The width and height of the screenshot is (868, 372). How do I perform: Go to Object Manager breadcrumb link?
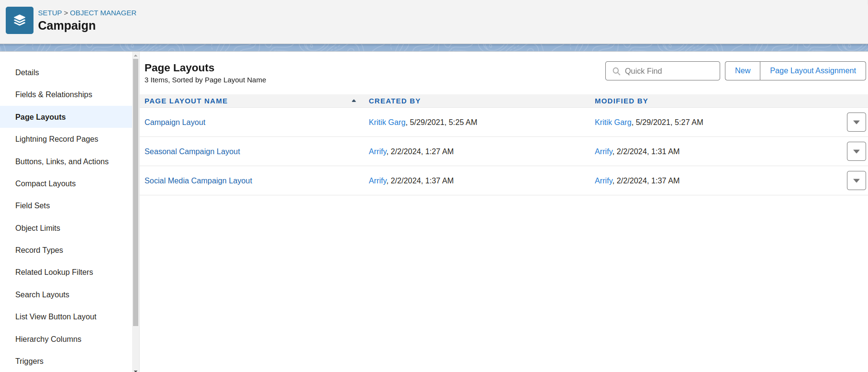coord(103,13)
